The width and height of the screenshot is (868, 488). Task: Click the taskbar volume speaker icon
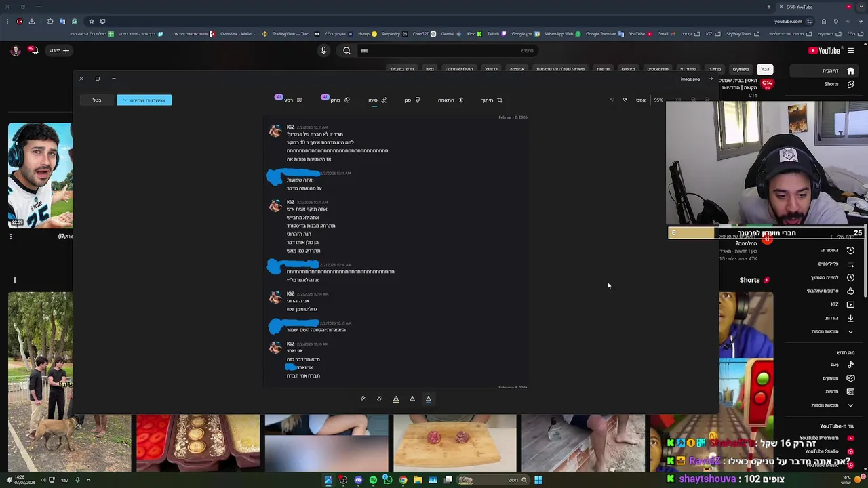pos(43,480)
